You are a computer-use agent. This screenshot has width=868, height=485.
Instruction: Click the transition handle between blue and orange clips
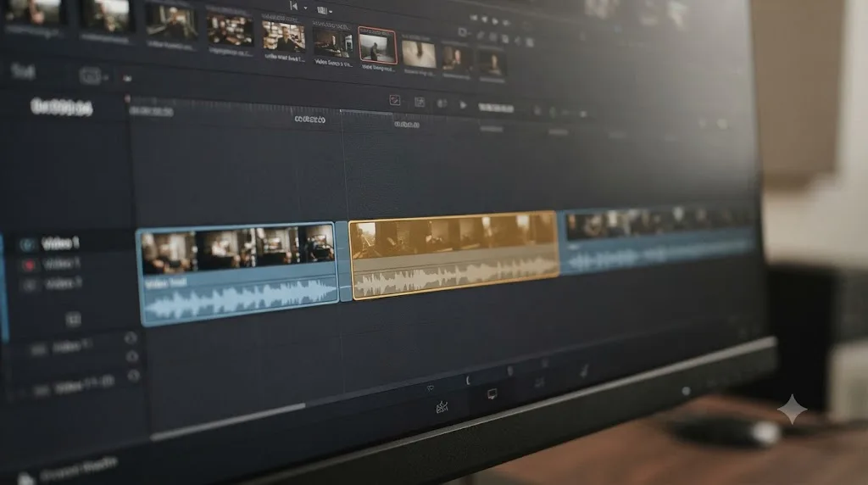(344, 261)
